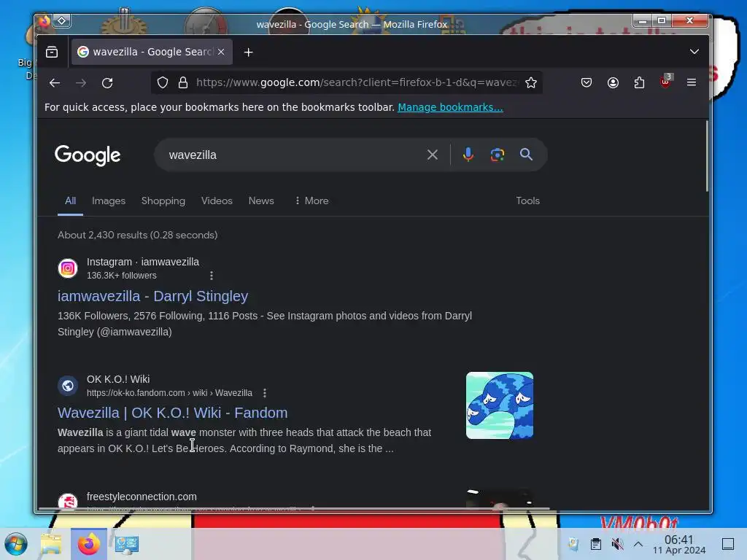747x560 pixels.
Task: Expand the list all tabs chevron
Action: coord(694,52)
